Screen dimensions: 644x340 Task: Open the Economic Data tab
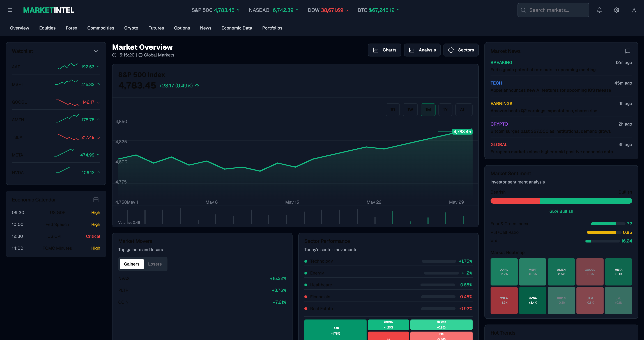click(x=236, y=28)
